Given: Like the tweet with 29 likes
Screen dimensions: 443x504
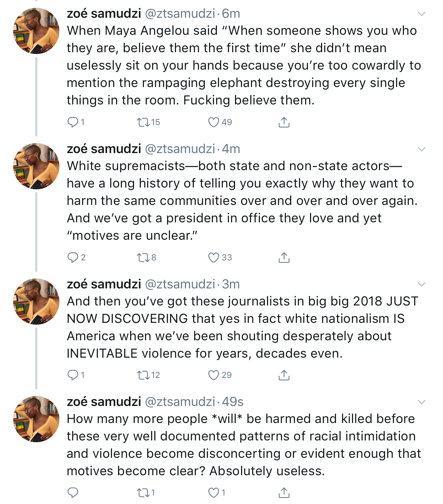Looking at the screenshot, I should point(214,375).
